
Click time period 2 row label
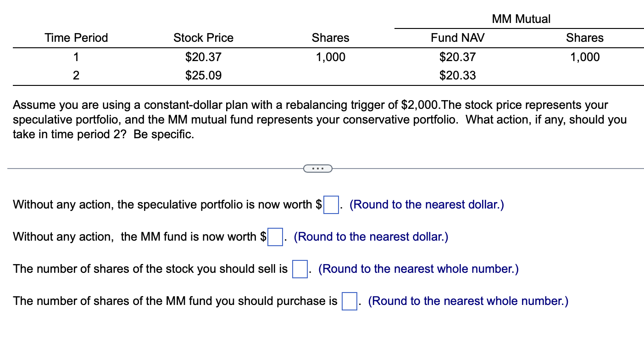click(x=76, y=75)
